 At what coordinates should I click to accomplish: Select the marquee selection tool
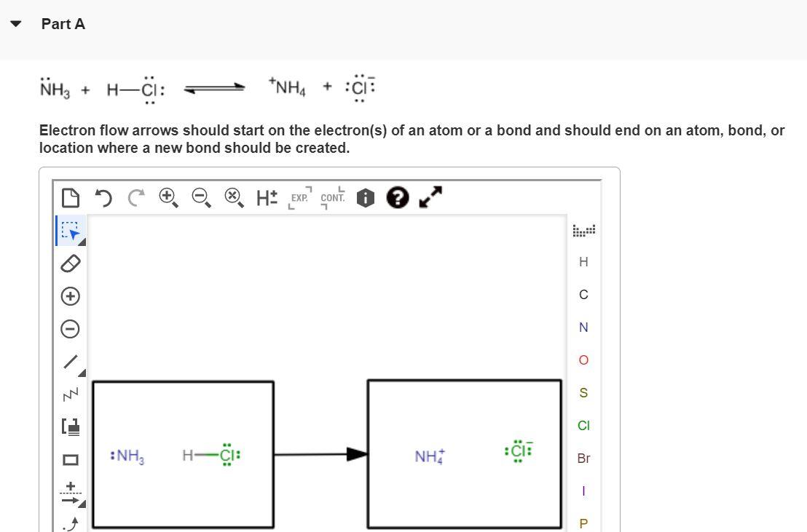click(71, 231)
